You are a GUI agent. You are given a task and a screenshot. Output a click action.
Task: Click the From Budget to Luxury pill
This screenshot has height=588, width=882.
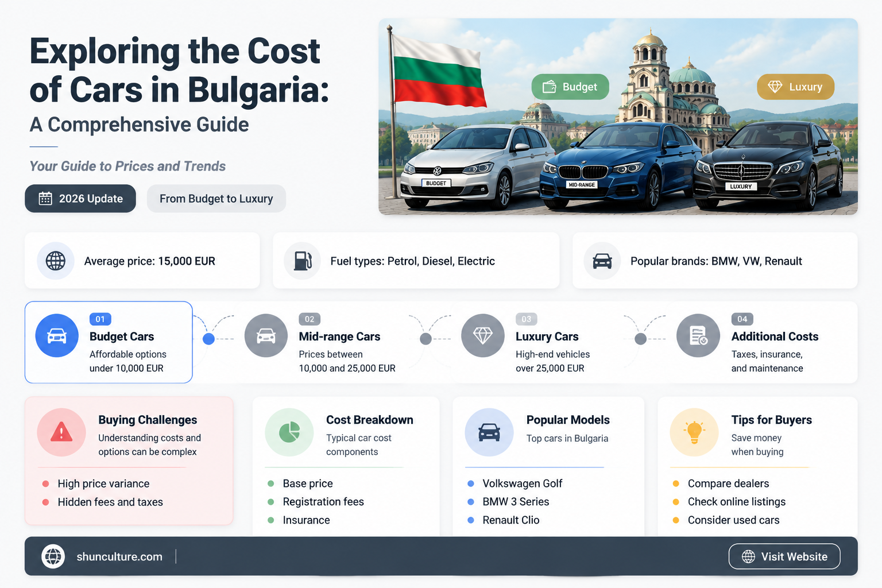coord(216,199)
